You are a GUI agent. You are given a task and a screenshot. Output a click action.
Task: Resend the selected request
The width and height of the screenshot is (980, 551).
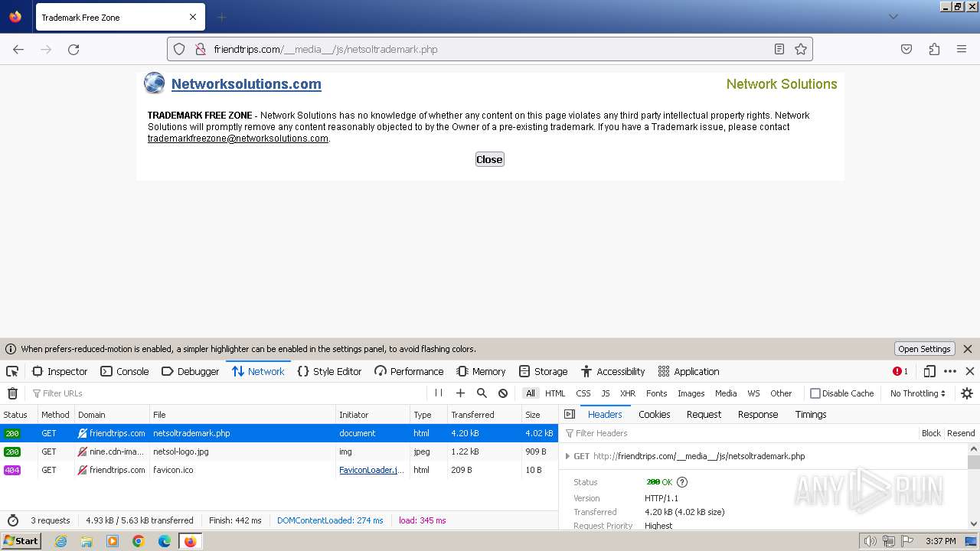pyautogui.click(x=961, y=433)
